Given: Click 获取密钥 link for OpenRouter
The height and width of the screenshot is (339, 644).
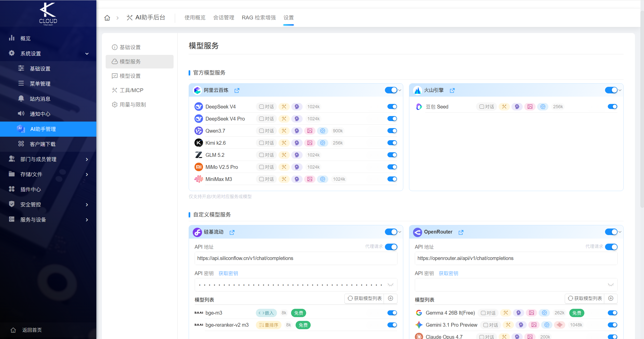Looking at the screenshot, I should (448, 274).
